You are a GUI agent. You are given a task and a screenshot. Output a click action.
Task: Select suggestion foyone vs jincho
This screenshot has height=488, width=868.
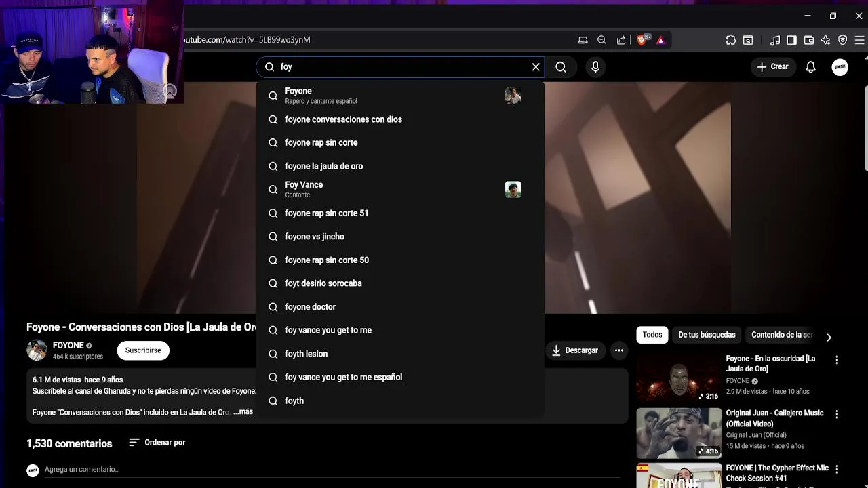point(400,237)
